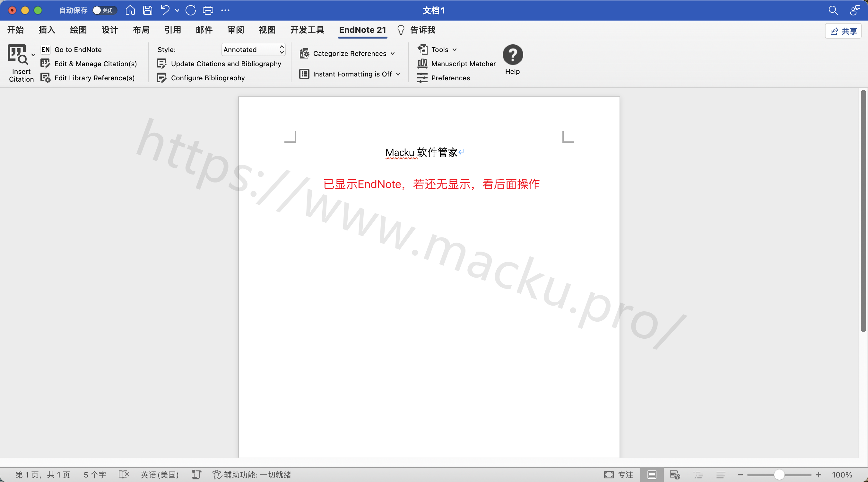Open the 设计 tab
The height and width of the screenshot is (482, 868).
click(110, 30)
